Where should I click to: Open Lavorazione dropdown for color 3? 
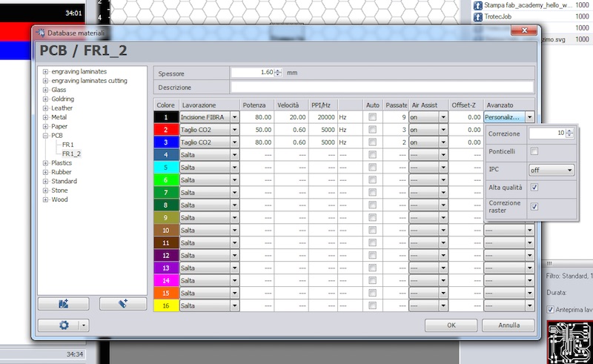pos(234,142)
